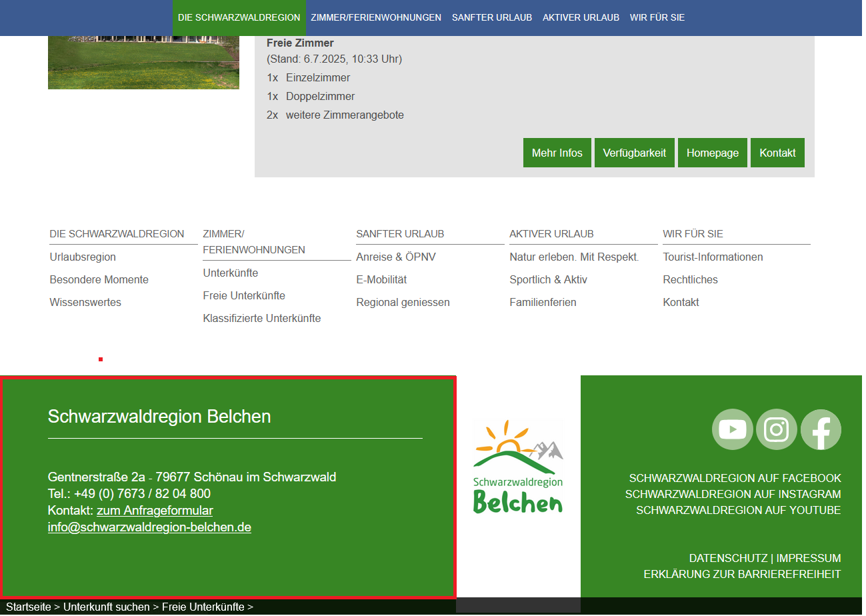Open the YouTube social icon
866x616 pixels.
732,429
